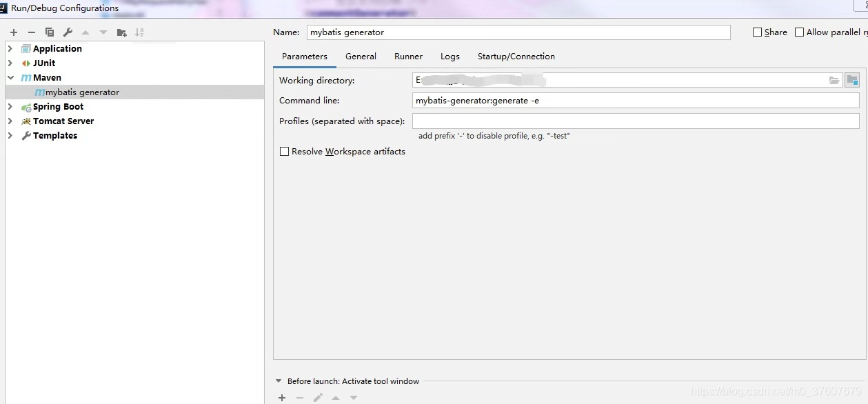Expand the Tomcat Server tree node

10,121
